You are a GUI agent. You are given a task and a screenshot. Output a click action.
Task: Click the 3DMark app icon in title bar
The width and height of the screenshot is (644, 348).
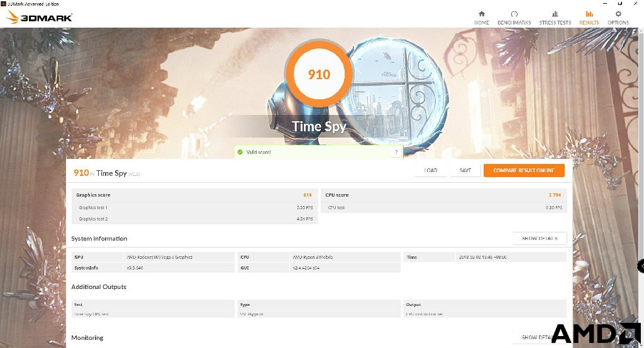click(x=4, y=4)
